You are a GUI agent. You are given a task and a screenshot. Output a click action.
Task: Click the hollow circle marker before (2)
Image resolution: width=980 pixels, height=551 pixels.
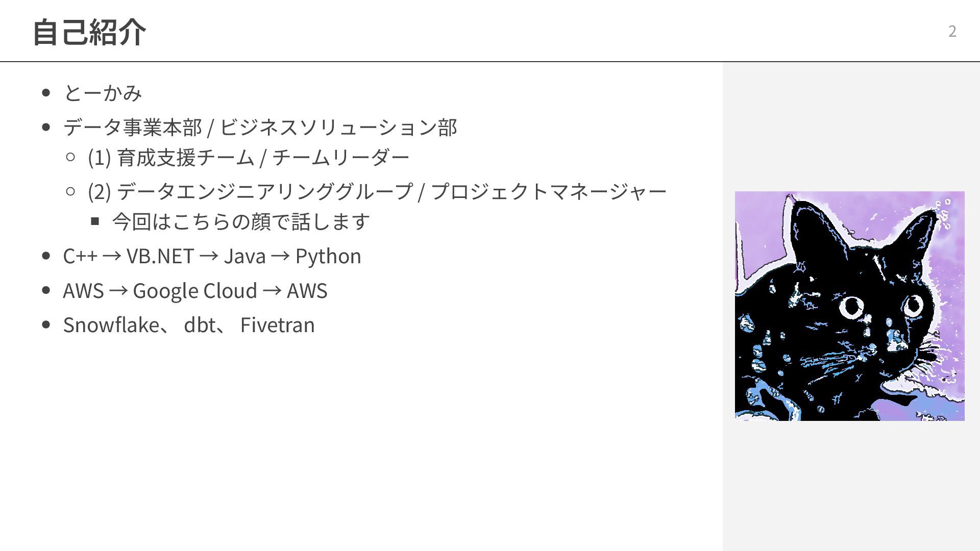point(71,191)
